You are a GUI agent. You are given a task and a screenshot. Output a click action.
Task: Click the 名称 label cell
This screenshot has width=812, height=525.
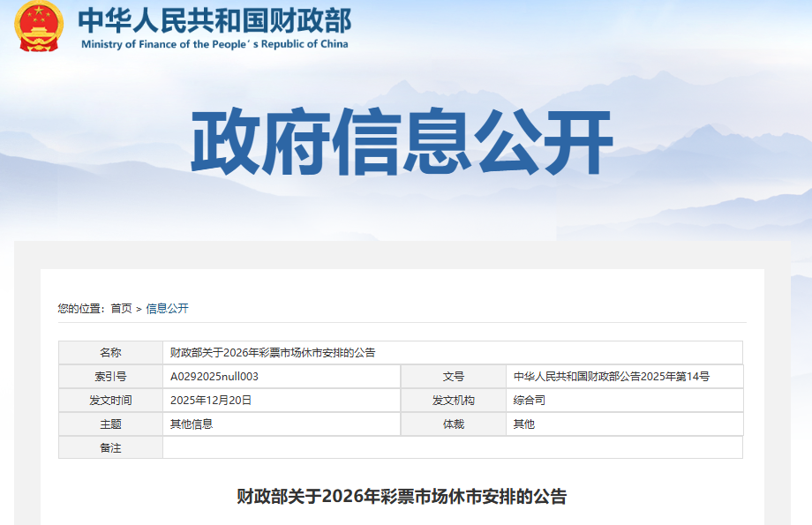pyautogui.click(x=110, y=352)
